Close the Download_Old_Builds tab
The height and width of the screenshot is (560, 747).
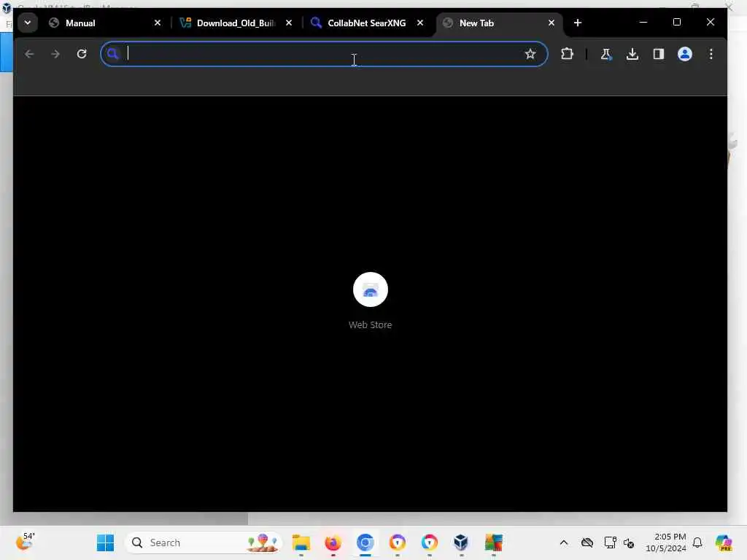[289, 23]
